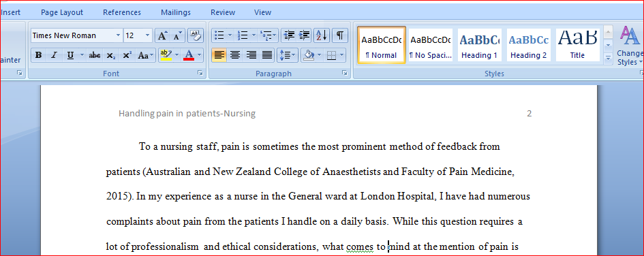Click Bullets list icon
This screenshot has width=644, height=256.
219,35
